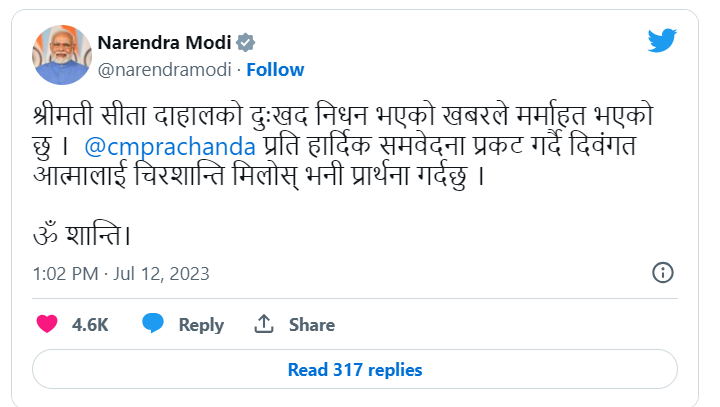The image size is (720, 407).
Task: Open the @narendramodi handle link
Action: tap(165, 70)
